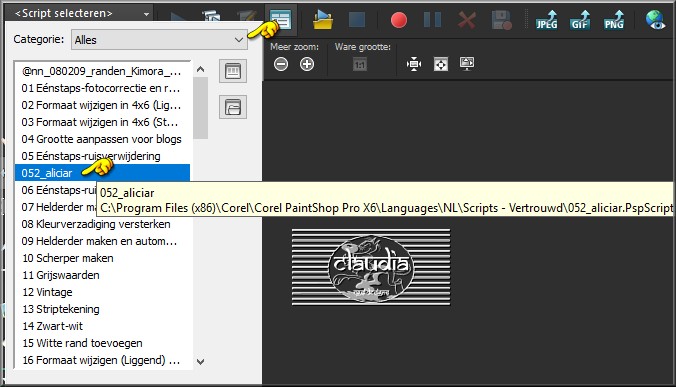Toggle the script selection panel toolbar icon
This screenshot has width=676, height=387.
(x=281, y=20)
